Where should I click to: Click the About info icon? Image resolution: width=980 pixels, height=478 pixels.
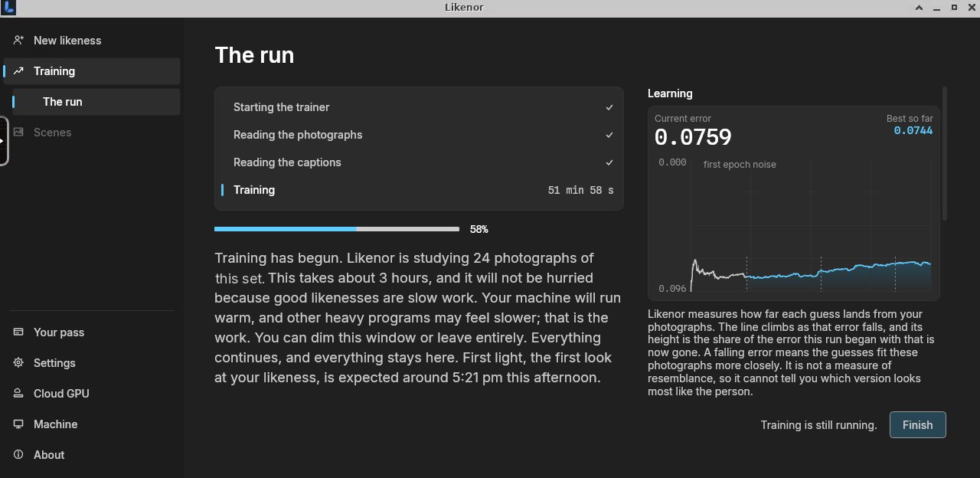point(18,454)
